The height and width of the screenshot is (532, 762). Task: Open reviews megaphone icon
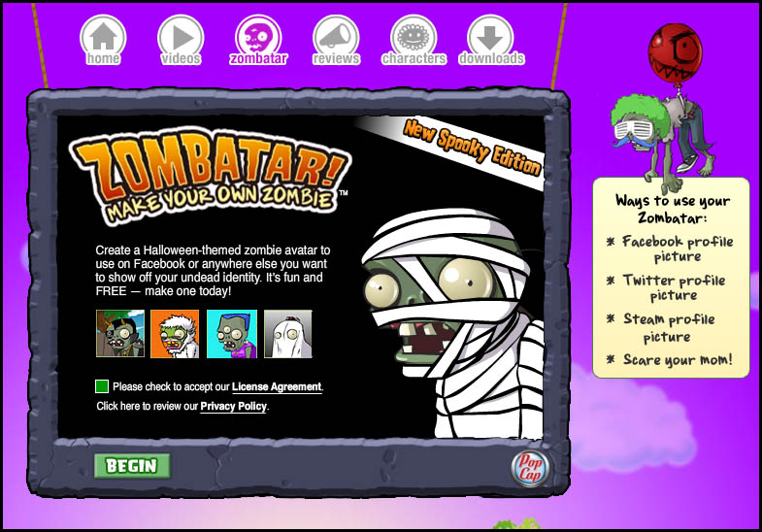(336, 40)
